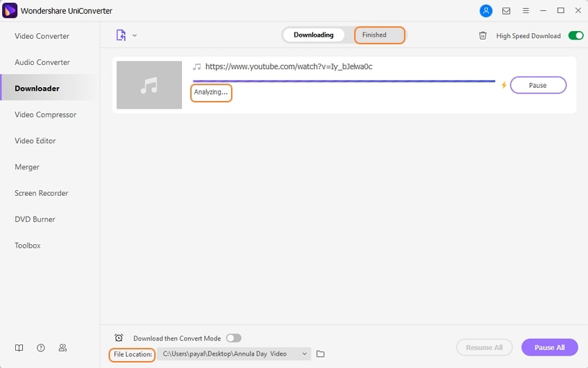Click the File Location label
The image size is (588, 368).
(x=132, y=354)
